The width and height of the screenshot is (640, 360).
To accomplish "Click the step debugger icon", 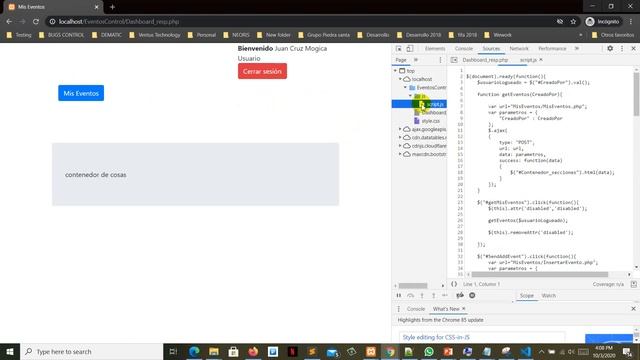I will (445, 296).
